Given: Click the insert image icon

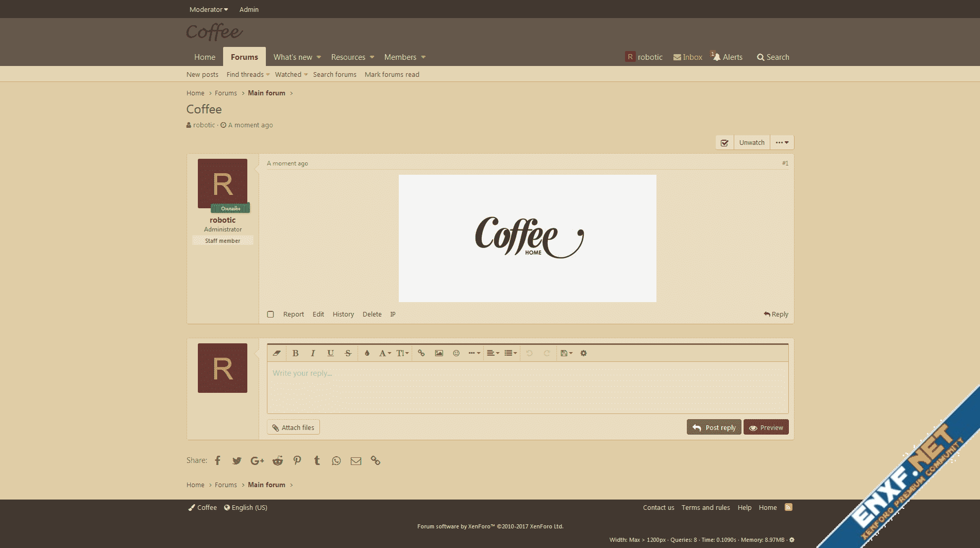Looking at the screenshot, I should [438, 353].
